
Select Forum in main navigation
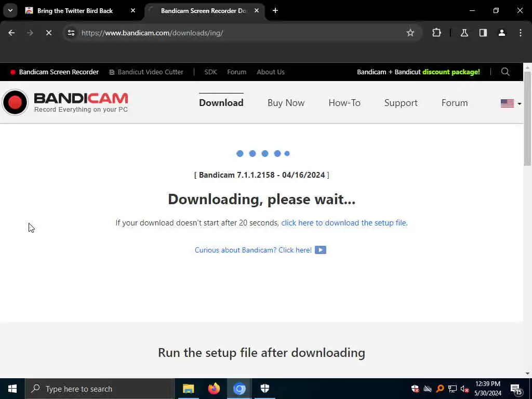[x=454, y=102]
